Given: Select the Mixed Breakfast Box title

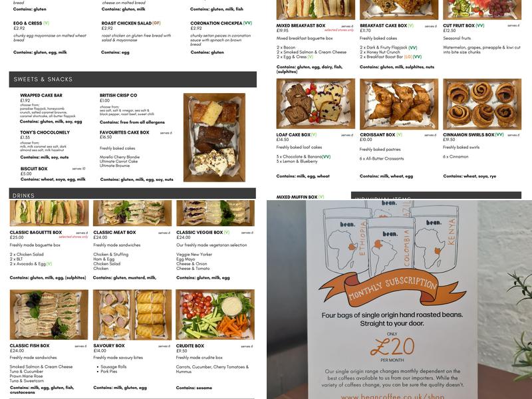Looking at the screenshot, I should (x=301, y=25).
